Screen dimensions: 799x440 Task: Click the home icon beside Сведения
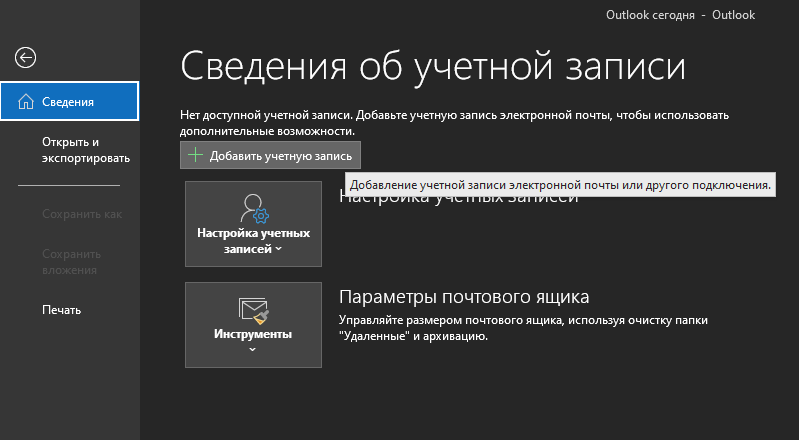[x=26, y=101]
